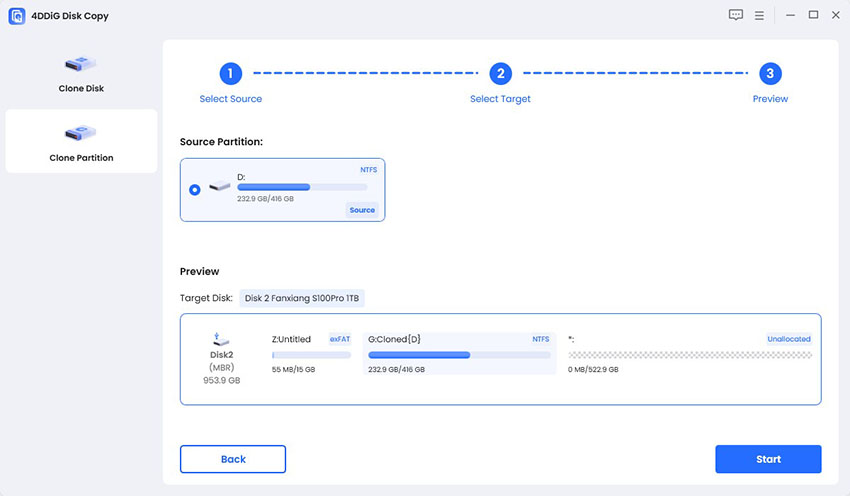Click the Disk2 label in preview
This screenshot has height=496, width=850.
click(x=221, y=355)
